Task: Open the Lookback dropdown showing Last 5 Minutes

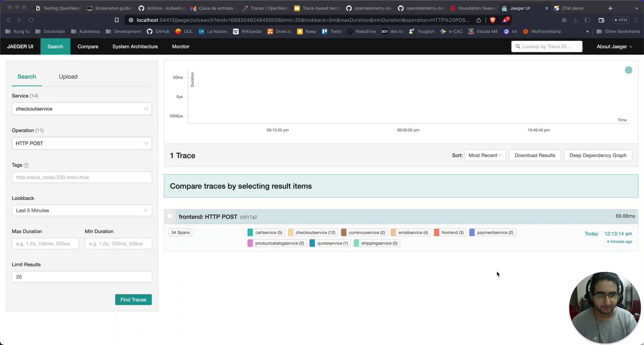Action: (82, 210)
